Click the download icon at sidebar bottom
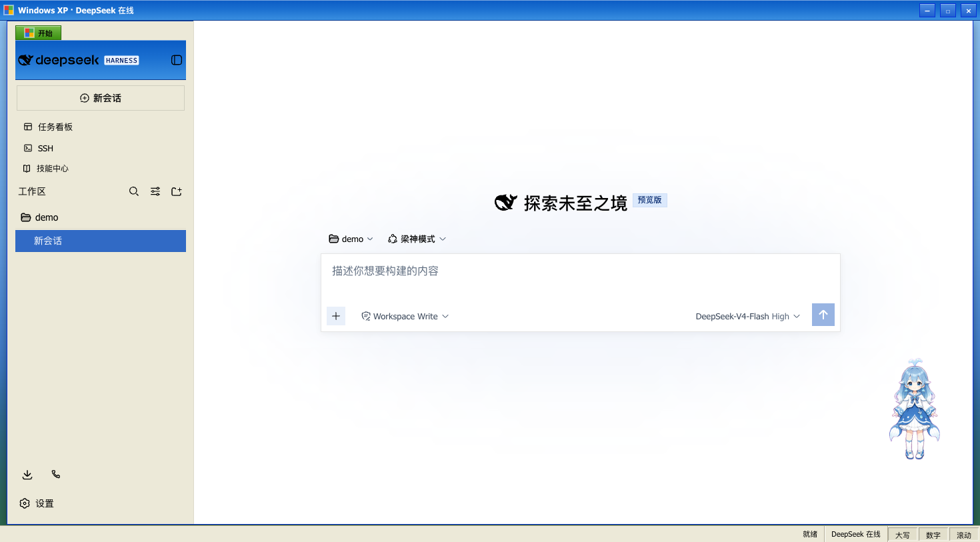 [x=27, y=475]
